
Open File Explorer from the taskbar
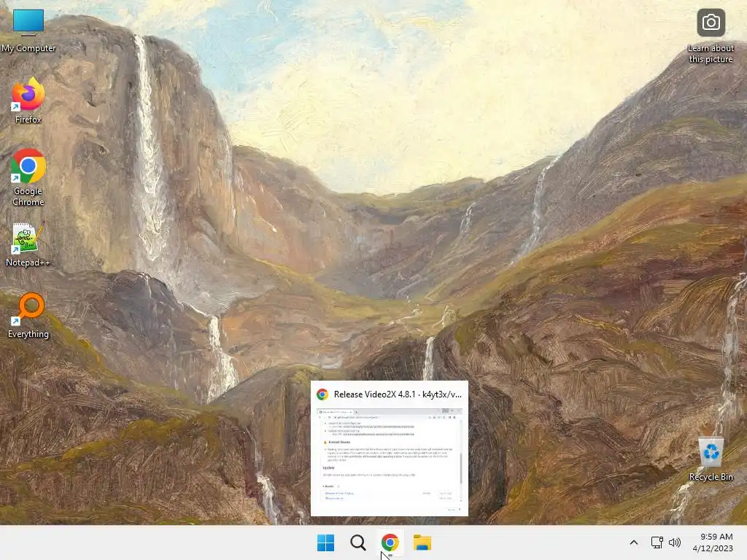coord(422,542)
